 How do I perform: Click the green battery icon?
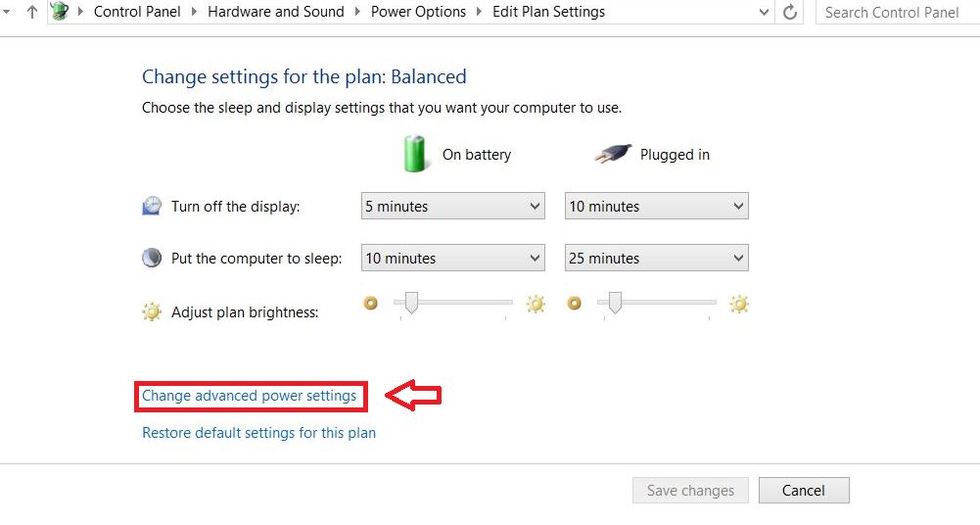tap(416, 154)
